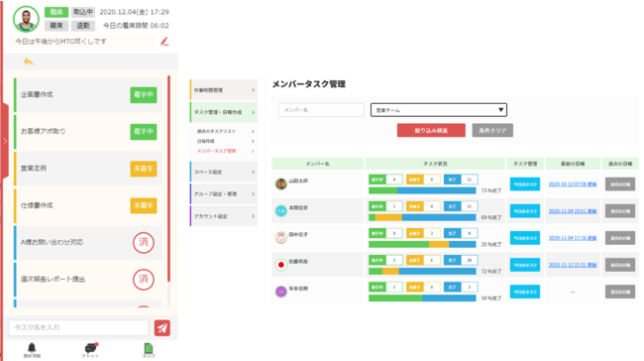Select メンバータスク管理 submenu item
The image size is (644, 361).
225,151
